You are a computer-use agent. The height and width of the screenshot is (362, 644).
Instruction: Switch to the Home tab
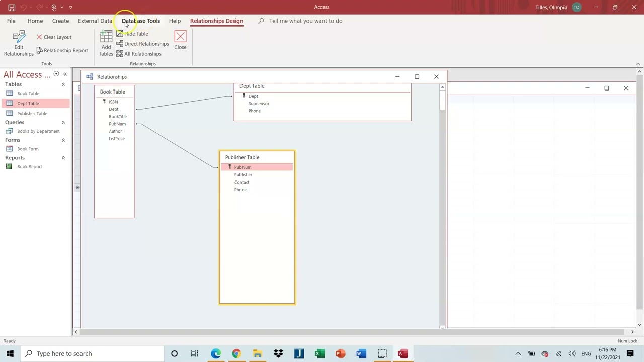(35, 21)
